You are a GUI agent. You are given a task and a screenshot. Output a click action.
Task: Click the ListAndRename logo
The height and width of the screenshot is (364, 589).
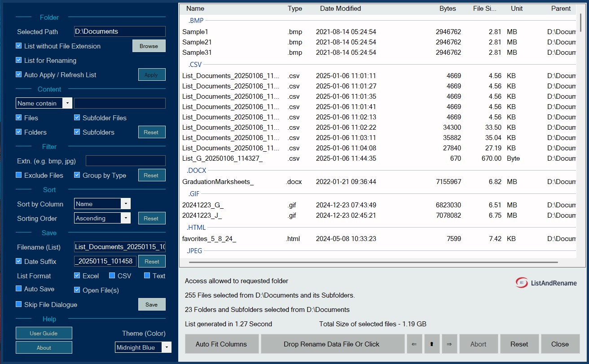[546, 283]
